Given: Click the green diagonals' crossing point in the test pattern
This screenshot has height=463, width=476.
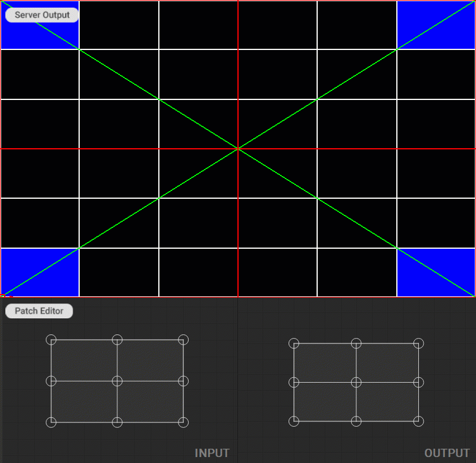Looking at the screenshot, I should (x=238, y=149).
